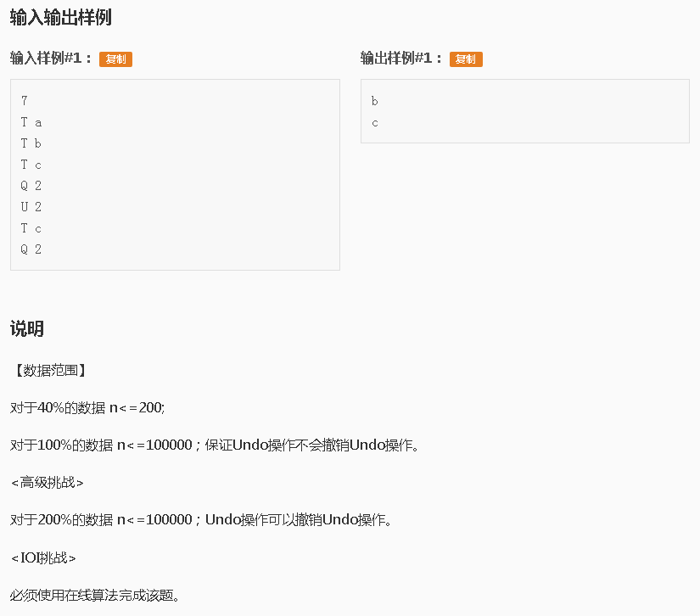Click the line about 40% data n<=200

tap(87, 407)
